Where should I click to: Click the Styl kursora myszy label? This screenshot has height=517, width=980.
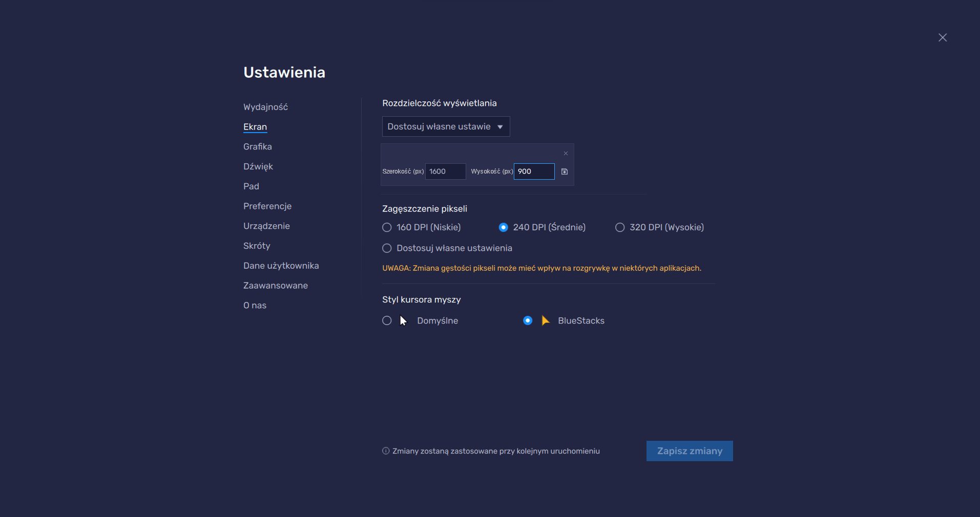click(x=422, y=299)
